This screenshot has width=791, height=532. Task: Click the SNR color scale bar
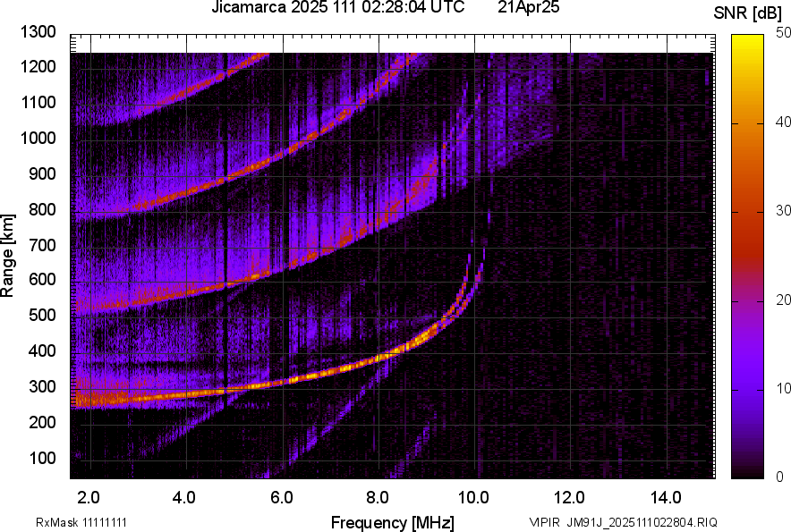coord(747,257)
